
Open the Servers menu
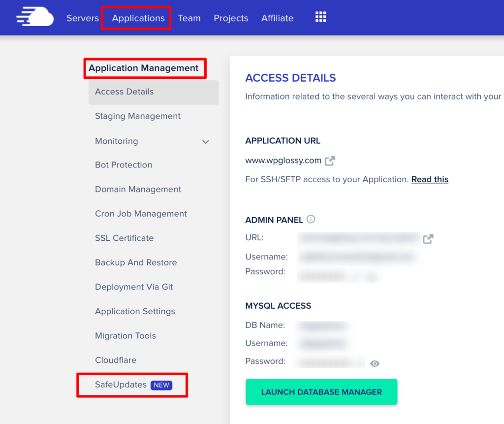point(83,18)
